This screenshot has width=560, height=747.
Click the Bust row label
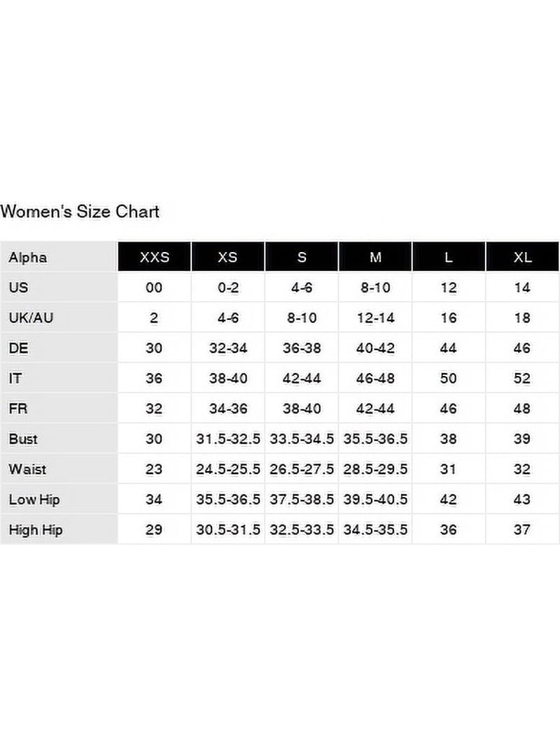coord(23,439)
